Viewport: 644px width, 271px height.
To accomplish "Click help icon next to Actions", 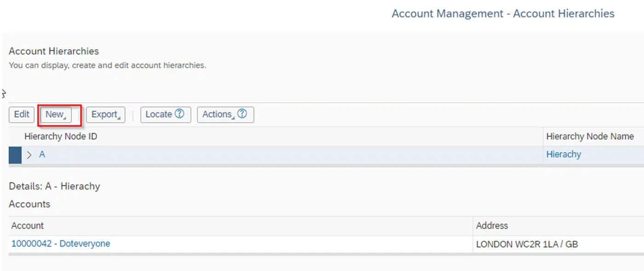I will [x=242, y=114].
